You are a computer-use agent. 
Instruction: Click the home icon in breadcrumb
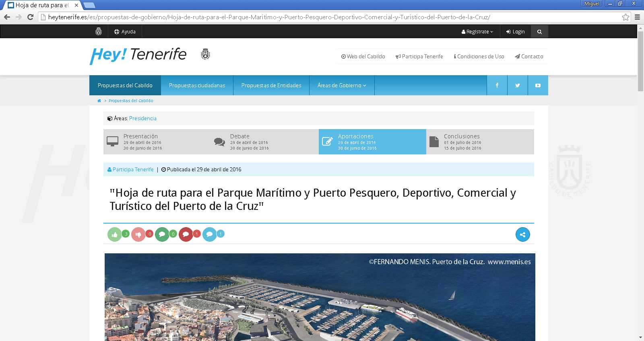[99, 101]
